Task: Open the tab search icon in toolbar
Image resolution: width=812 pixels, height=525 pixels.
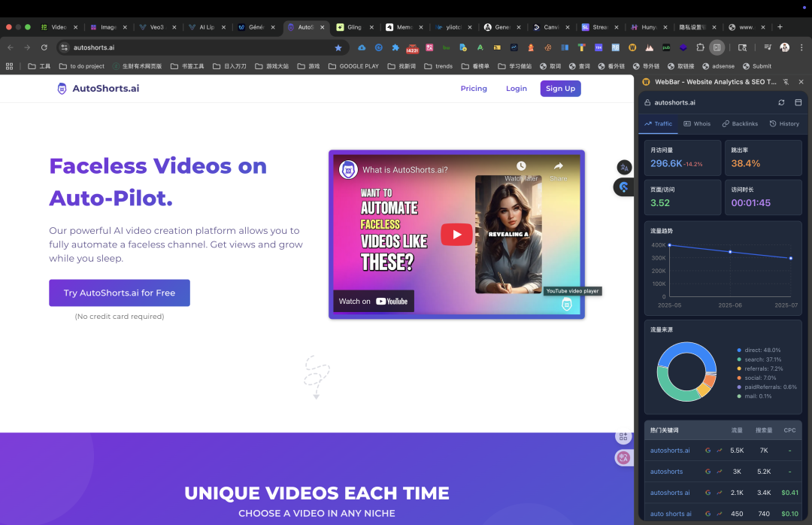Action: (x=742, y=47)
